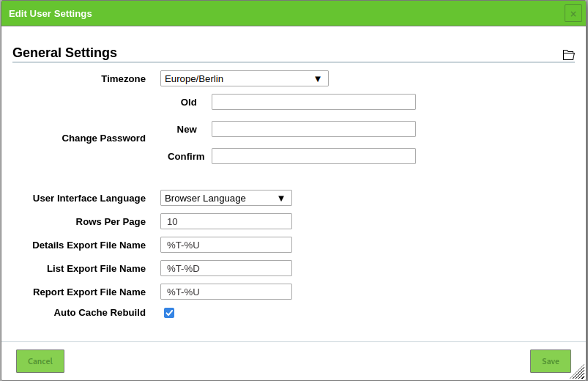This screenshot has height=381, width=588.
Task: Select the Details Export File Name field
Action: click(x=226, y=245)
